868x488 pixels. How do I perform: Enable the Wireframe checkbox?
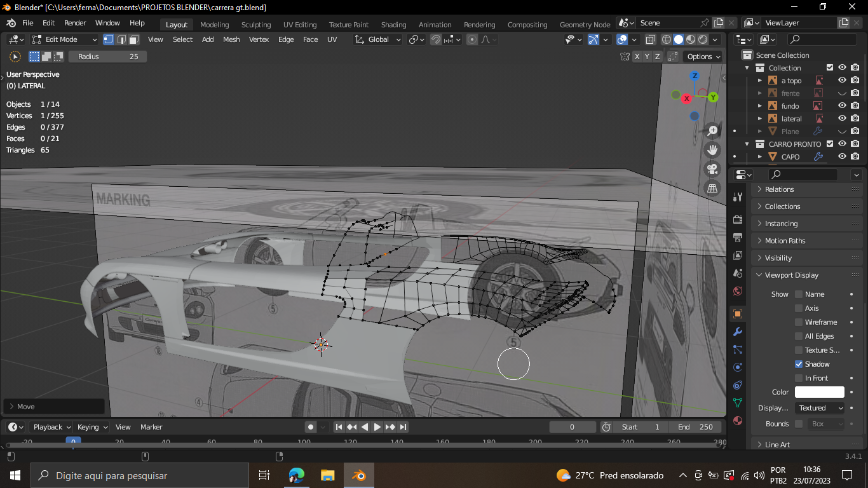(799, 322)
